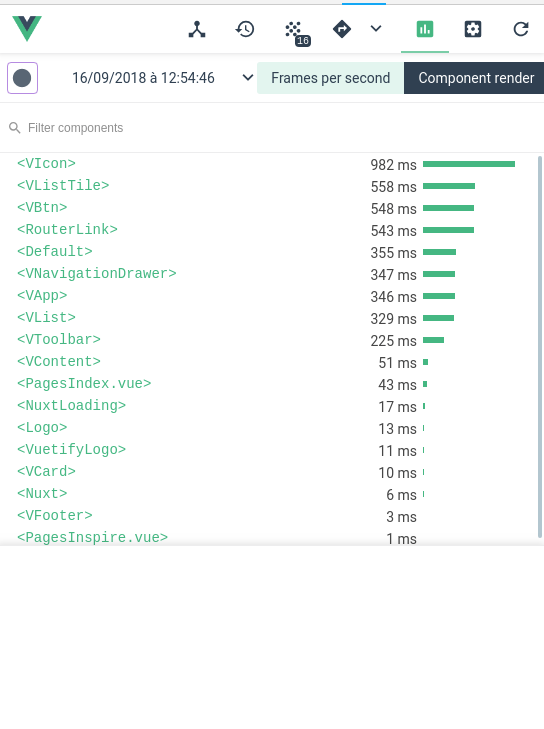Viewport: 544px width, 729px height.
Task: Select the <VIcon> component row
Action: [x=269, y=164]
